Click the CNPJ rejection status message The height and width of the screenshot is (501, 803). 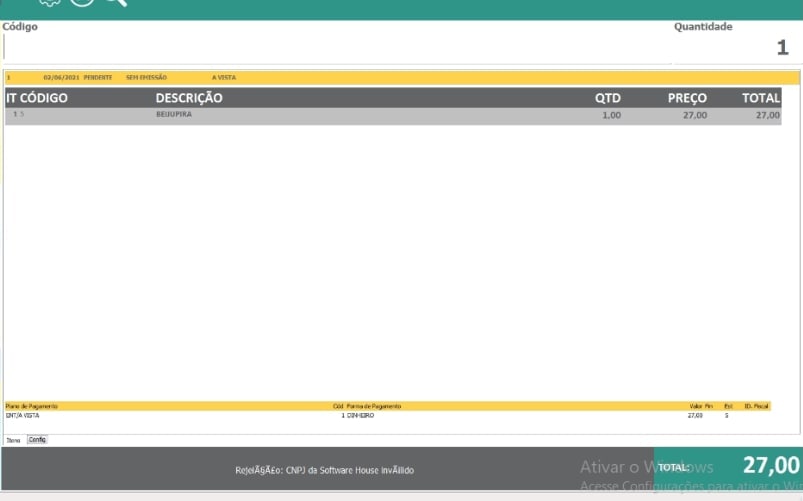(x=324, y=469)
